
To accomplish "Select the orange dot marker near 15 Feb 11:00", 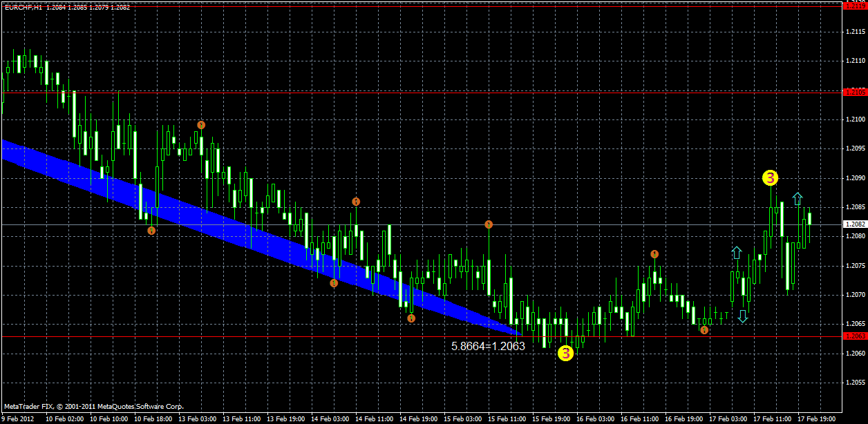I will click(489, 223).
